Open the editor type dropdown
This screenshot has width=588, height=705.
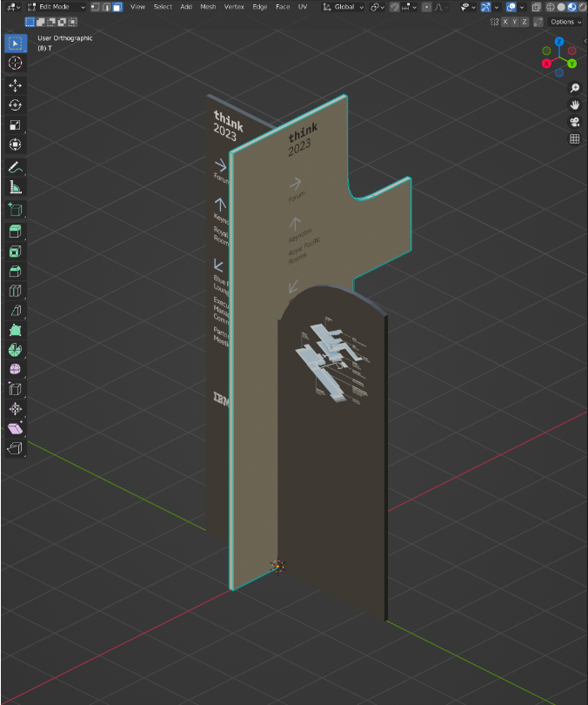click(13, 7)
